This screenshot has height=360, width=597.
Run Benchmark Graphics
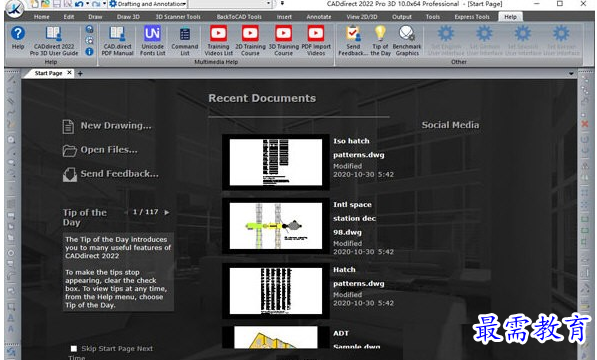(407, 41)
